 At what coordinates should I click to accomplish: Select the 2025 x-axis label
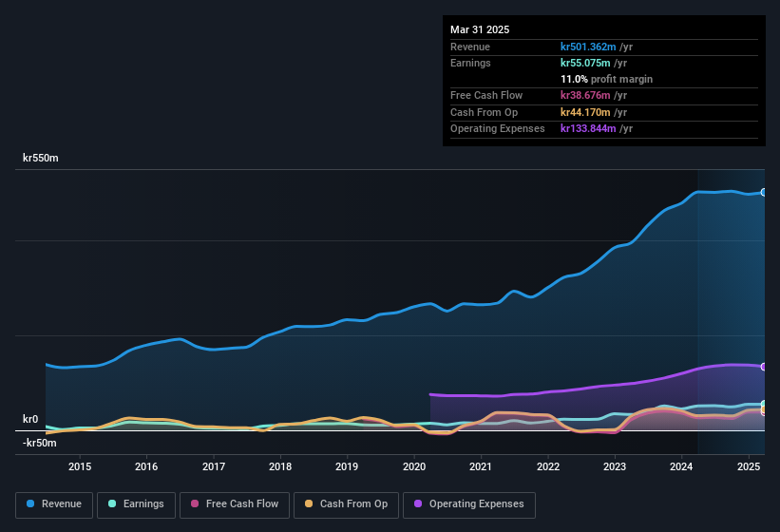(x=748, y=466)
